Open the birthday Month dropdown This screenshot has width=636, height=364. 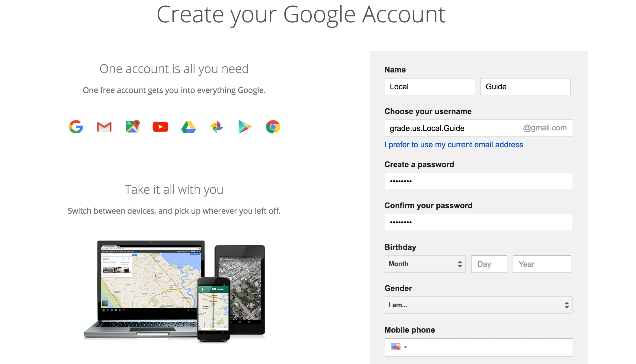click(425, 264)
